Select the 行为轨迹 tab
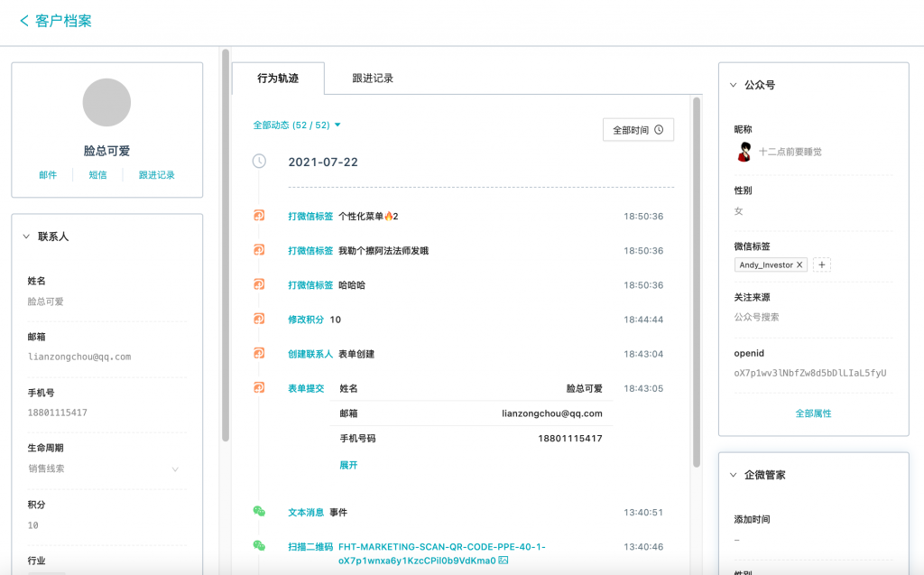The width and height of the screenshot is (924, 575). tap(278, 79)
